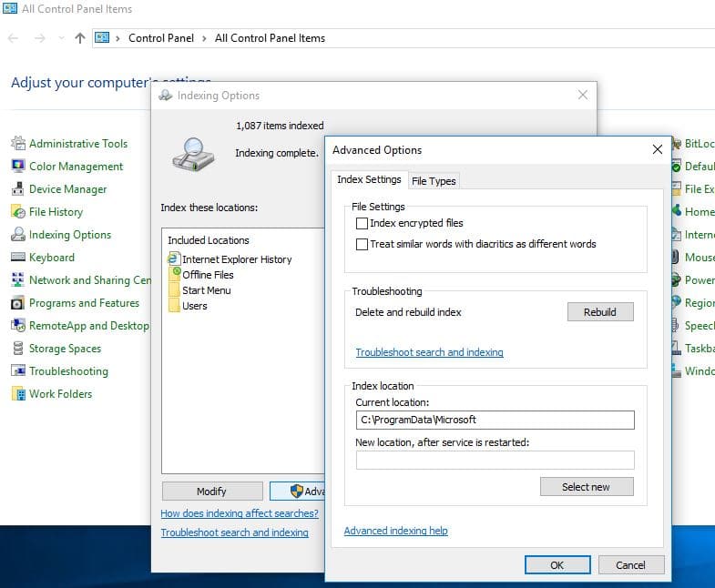Click the New location text field
This screenshot has width=715, height=588.
[495, 460]
